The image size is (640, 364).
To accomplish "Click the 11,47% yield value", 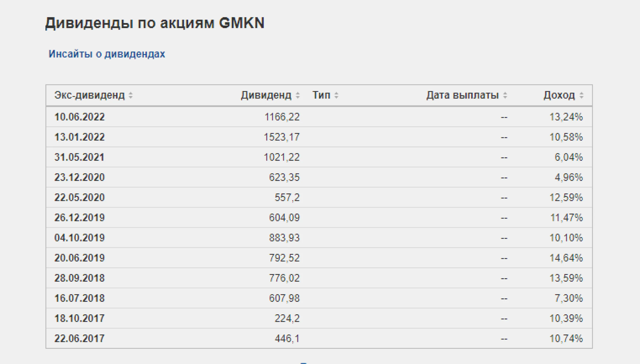I will point(566,218).
